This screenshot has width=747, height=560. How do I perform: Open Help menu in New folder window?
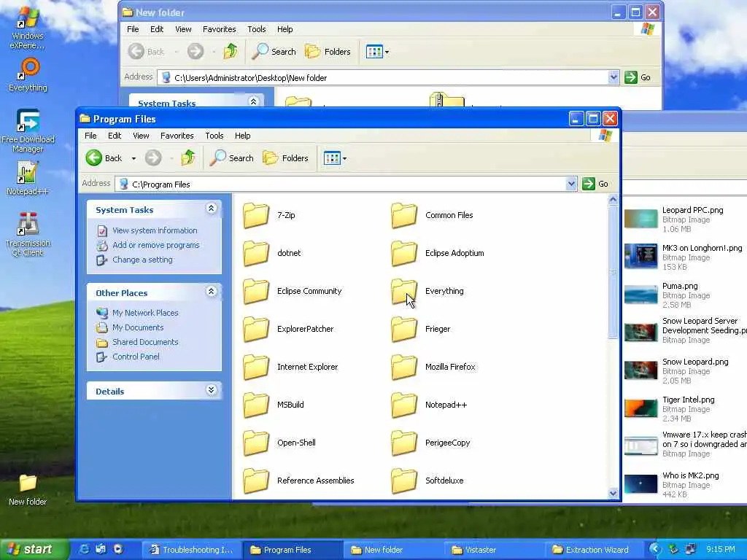pyautogui.click(x=285, y=29)
